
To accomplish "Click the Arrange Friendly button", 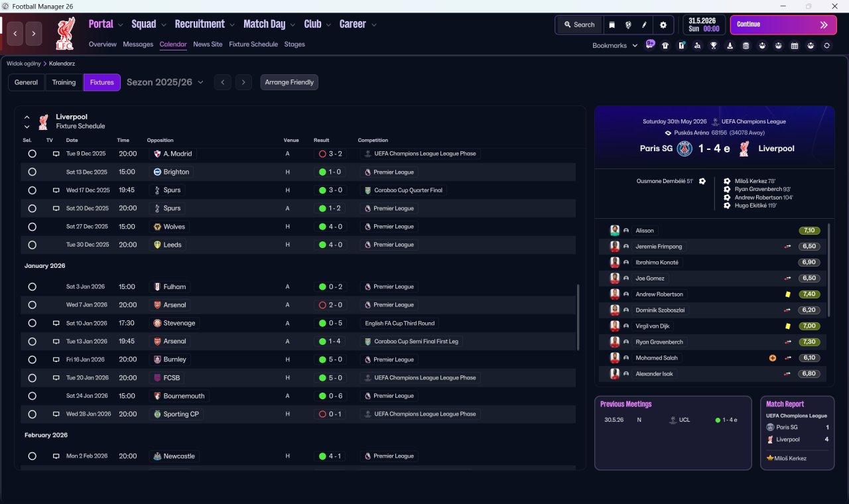I will [289, 82].
